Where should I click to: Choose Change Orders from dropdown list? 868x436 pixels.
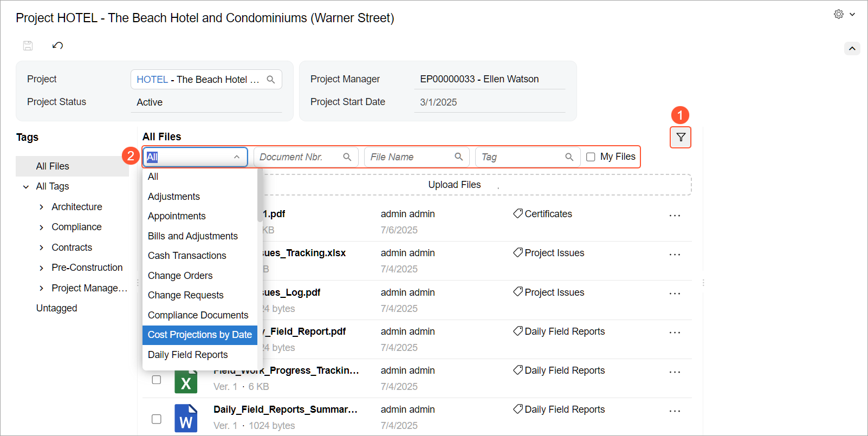pyautogui.click(x=180, y=276)
